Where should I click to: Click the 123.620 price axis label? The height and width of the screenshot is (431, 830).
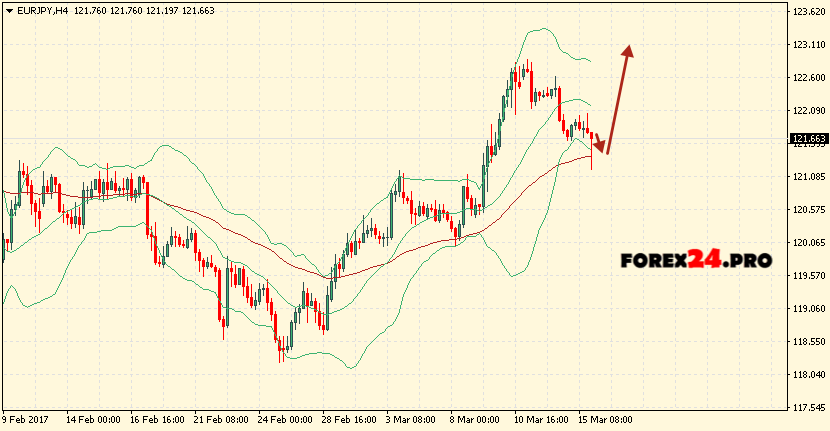(x=808, y=12)
